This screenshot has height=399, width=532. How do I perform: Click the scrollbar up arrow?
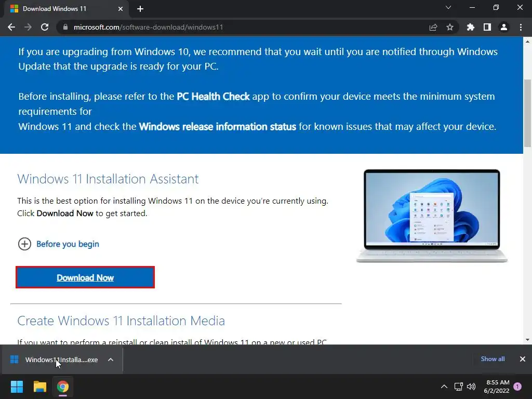[527, 42]
